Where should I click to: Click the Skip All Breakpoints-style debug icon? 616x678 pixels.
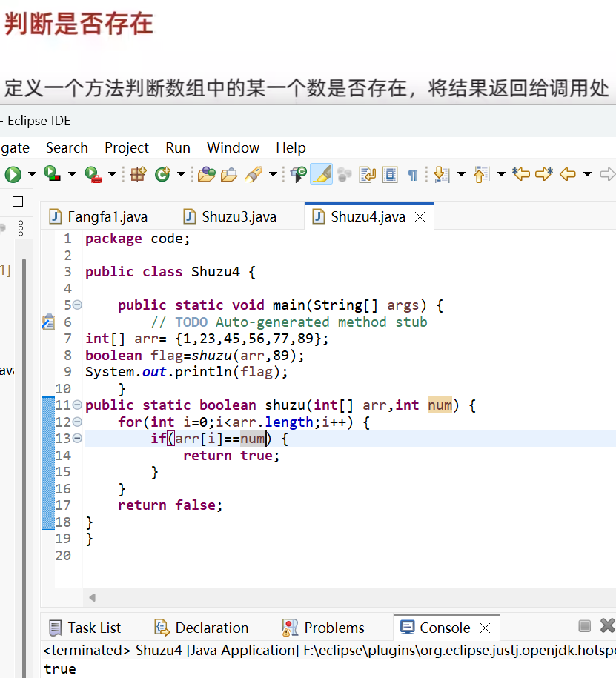299,174
